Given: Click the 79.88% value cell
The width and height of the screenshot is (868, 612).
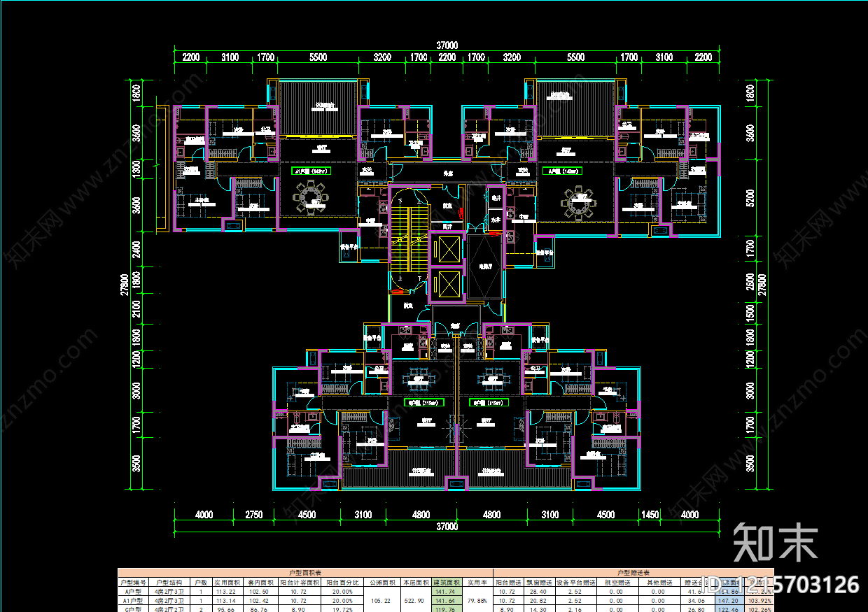Looking at the screenshot, I should tap(477, 600).
